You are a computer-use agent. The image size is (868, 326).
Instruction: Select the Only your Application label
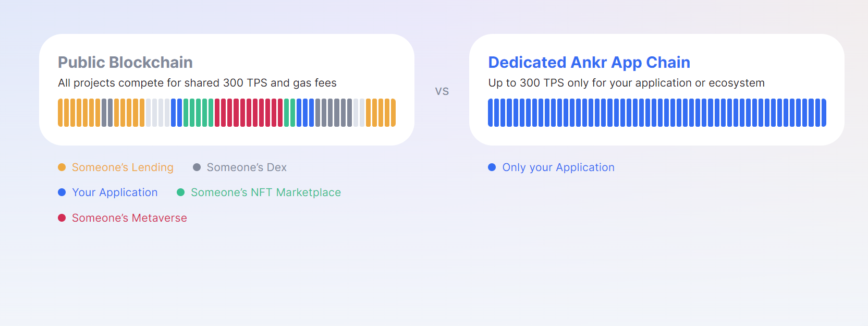[558, 167]
